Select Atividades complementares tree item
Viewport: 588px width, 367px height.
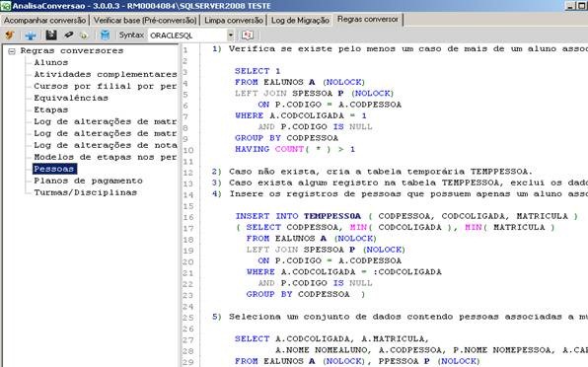tap(106, 74)
